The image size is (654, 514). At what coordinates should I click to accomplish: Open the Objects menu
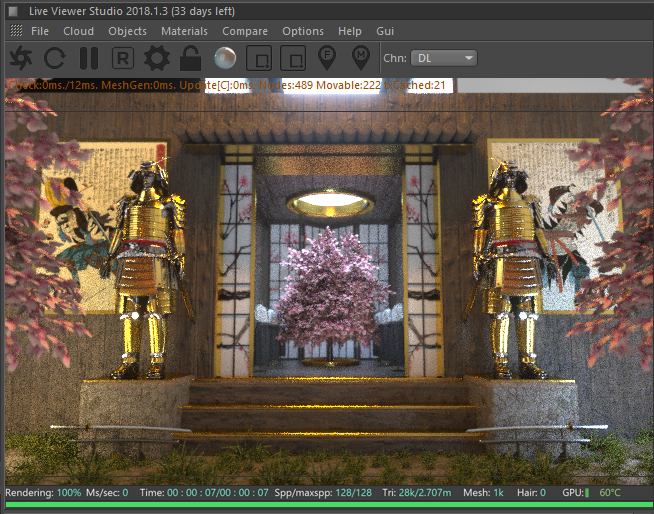pos(127,31)
